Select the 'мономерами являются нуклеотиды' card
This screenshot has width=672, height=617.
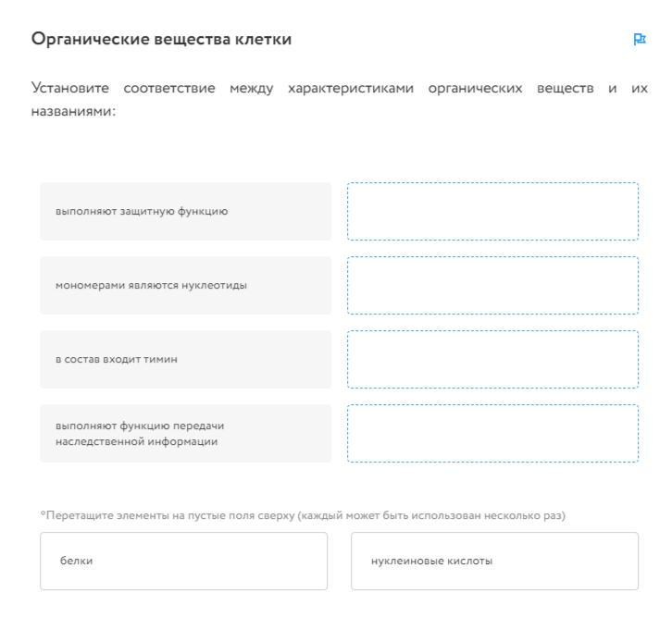click(x=185, y=285)
